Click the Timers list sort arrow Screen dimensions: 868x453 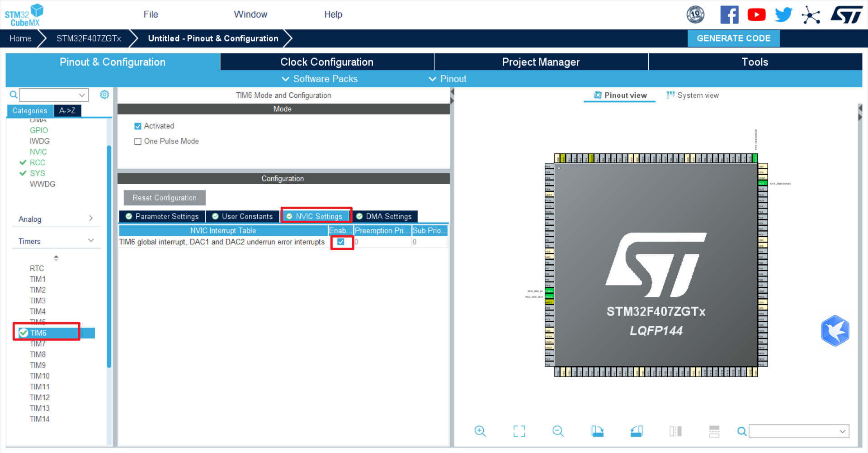56,258
